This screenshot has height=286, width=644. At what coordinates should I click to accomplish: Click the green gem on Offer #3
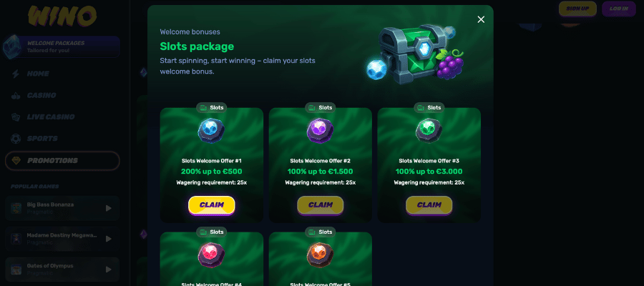coord(429,130)
